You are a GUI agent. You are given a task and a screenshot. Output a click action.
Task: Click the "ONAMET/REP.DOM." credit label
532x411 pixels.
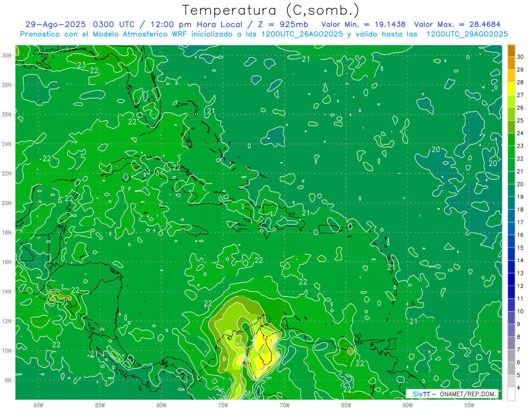point(467,394)
